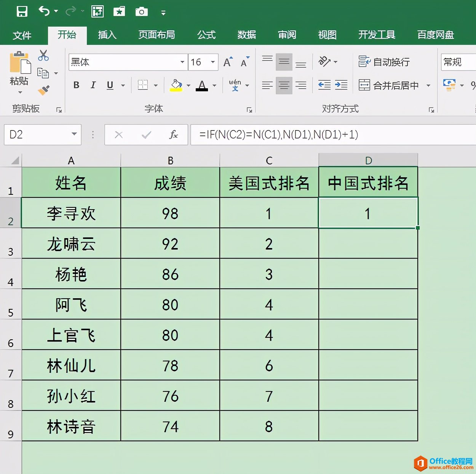Click the phonetic guide wén icon
Image resolution: width=476 pixels, height=474 pixels.
click(235, 85)
